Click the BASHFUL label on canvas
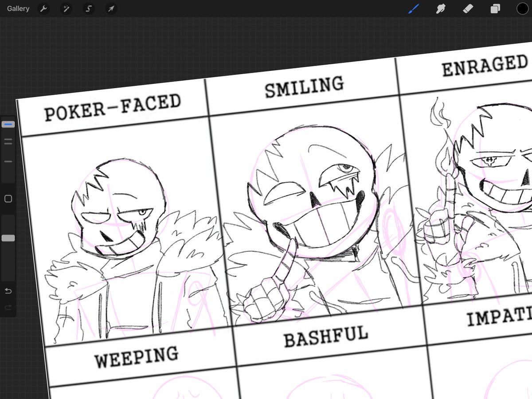The image size is (532, 399). (326, 336)
